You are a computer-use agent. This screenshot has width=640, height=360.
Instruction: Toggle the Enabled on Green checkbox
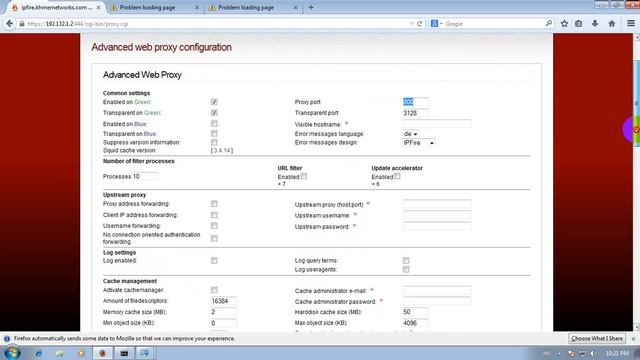[214, 102]
